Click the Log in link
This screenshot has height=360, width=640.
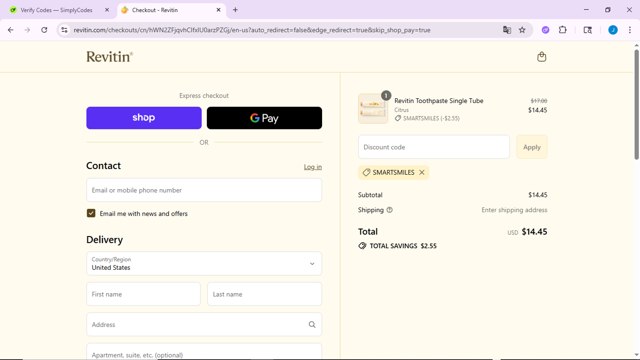[313, 167]
